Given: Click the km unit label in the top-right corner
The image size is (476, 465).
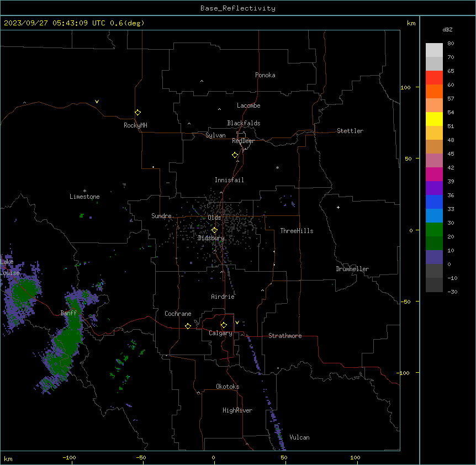Looking at the screenshot, I should coord(411,23).
